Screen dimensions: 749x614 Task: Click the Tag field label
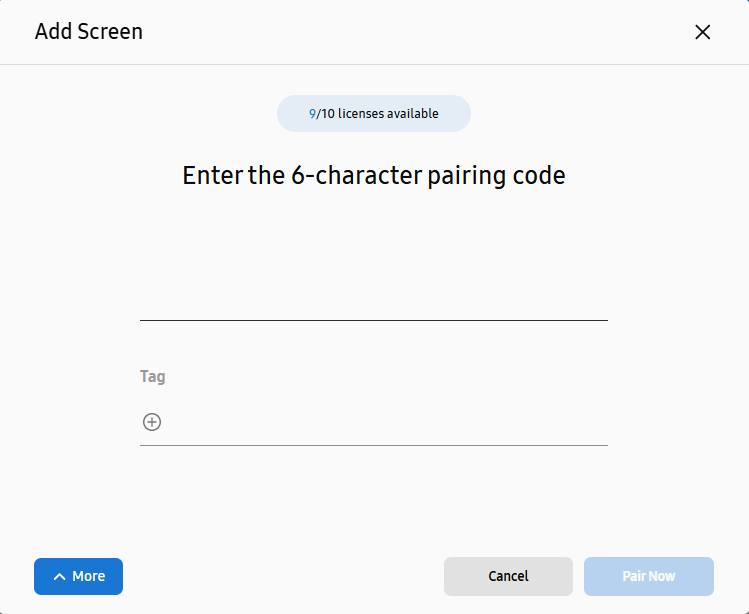(153, 377)
